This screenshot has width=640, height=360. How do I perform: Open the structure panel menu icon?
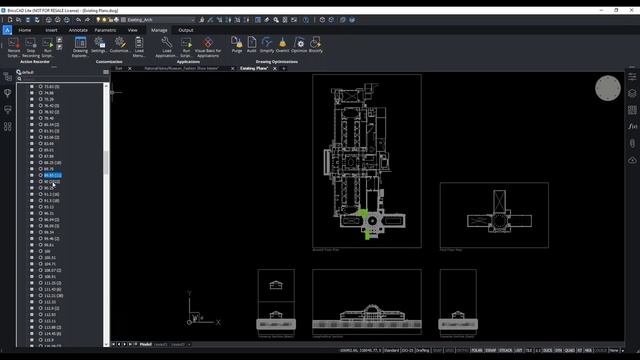click(106, 72)
